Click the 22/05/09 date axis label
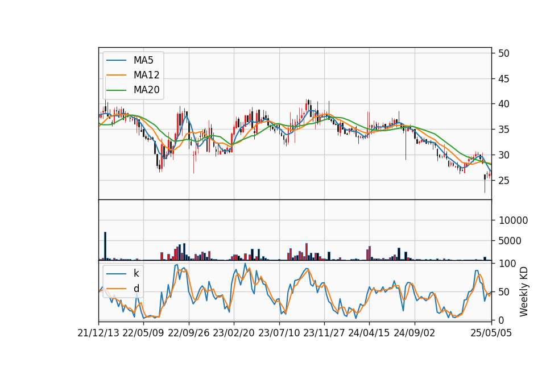This screenshot has height=392, width=546. (x=143, y=333)
